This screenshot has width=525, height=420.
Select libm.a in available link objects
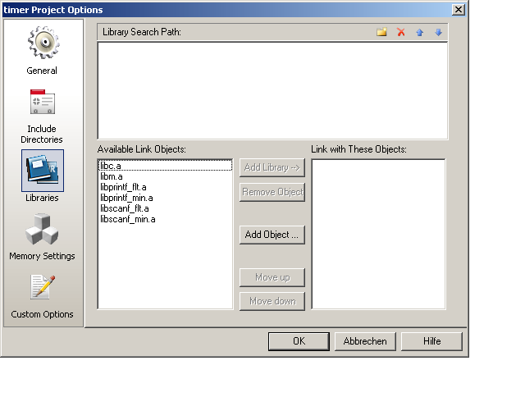(x=166, y=176)
